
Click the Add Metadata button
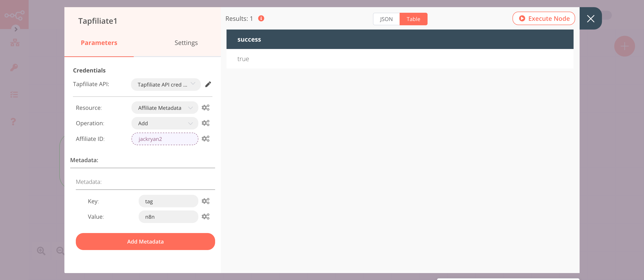[145, 241]
